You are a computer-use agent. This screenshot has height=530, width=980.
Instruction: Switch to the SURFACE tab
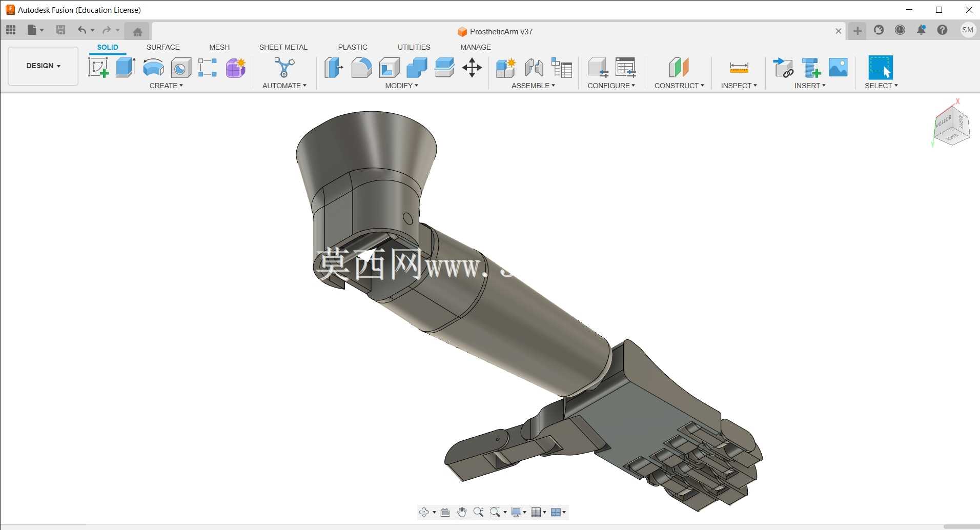coord(163,47)
